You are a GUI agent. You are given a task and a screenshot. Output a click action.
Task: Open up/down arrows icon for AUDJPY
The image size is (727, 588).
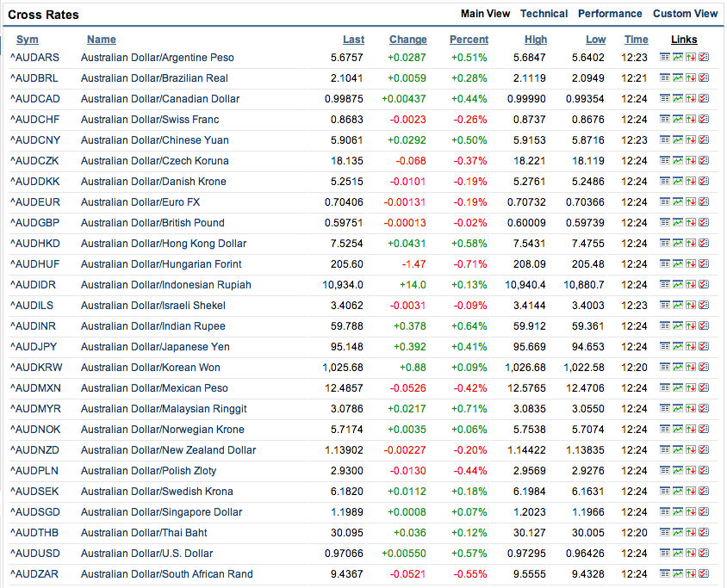[691, 347]
